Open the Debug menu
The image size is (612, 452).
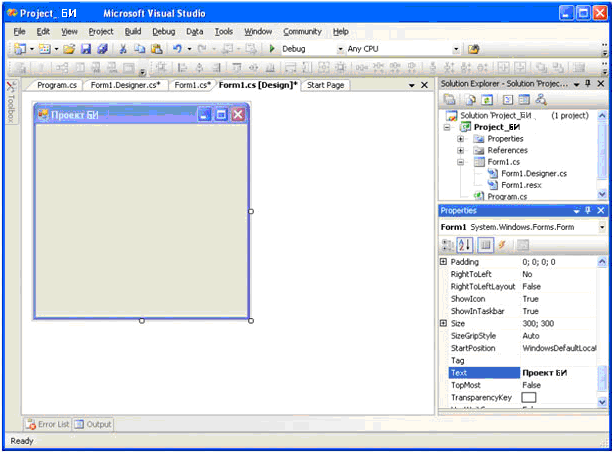(x=164, y=32)
